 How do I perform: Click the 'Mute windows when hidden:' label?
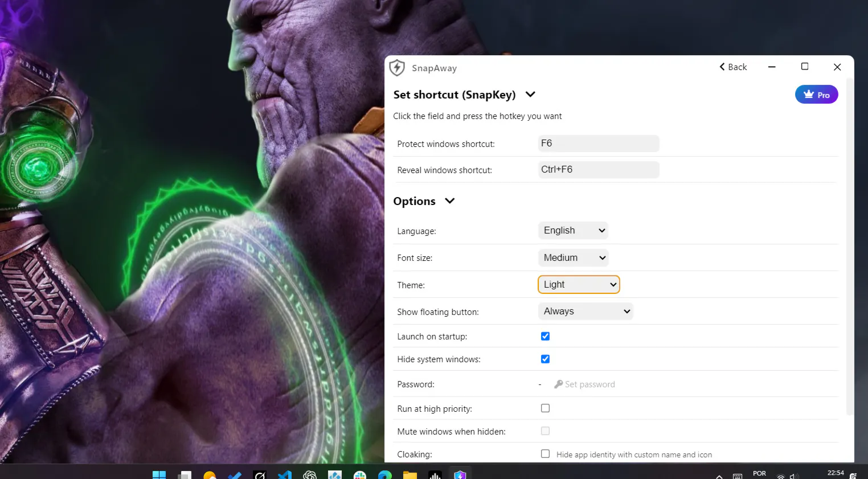pyautogui.click(x=451, y=432)
